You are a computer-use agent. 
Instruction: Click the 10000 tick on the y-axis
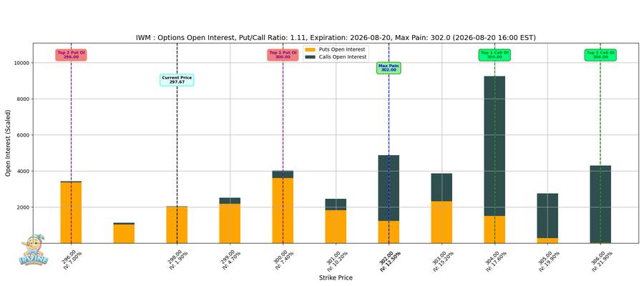(x=21, y=63)
